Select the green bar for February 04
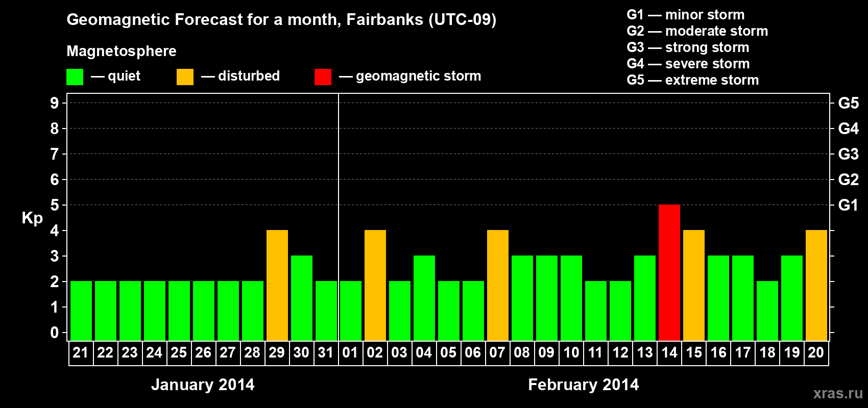868x408 pixels. [424, 298]
